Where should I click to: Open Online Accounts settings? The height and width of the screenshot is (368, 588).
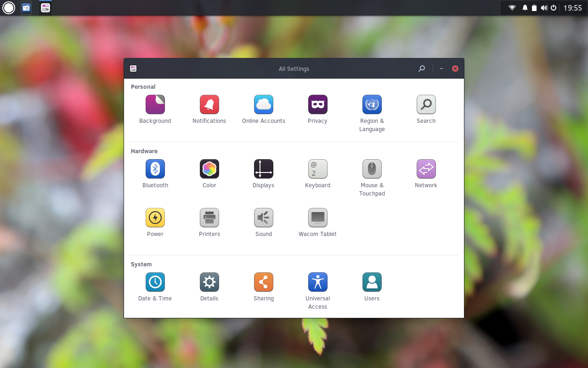(263, 104)
